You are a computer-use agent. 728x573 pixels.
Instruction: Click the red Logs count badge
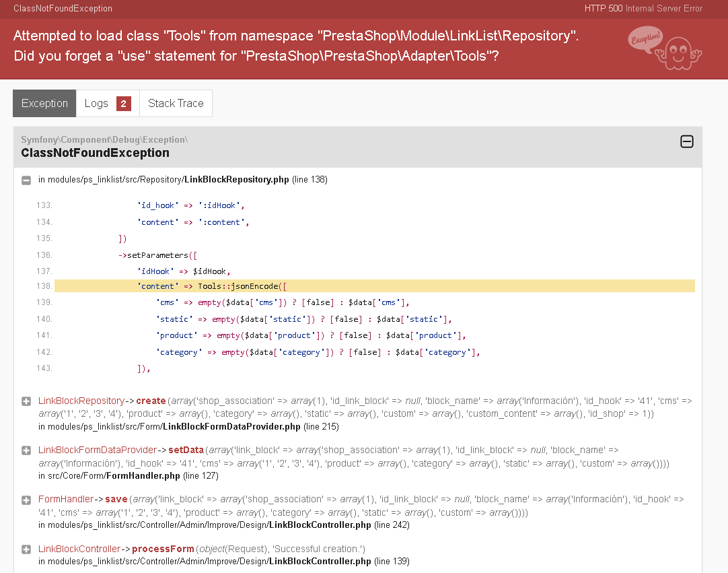[x=124, y=104]
